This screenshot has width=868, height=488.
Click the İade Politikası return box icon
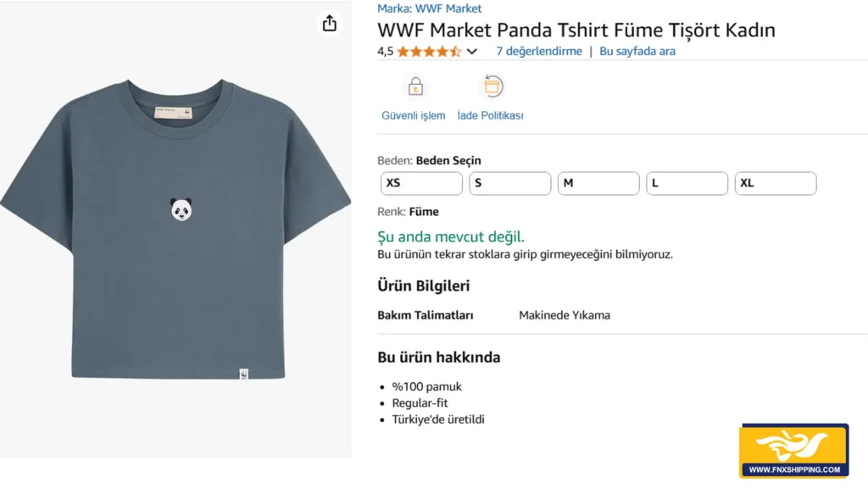pos(492,86)
